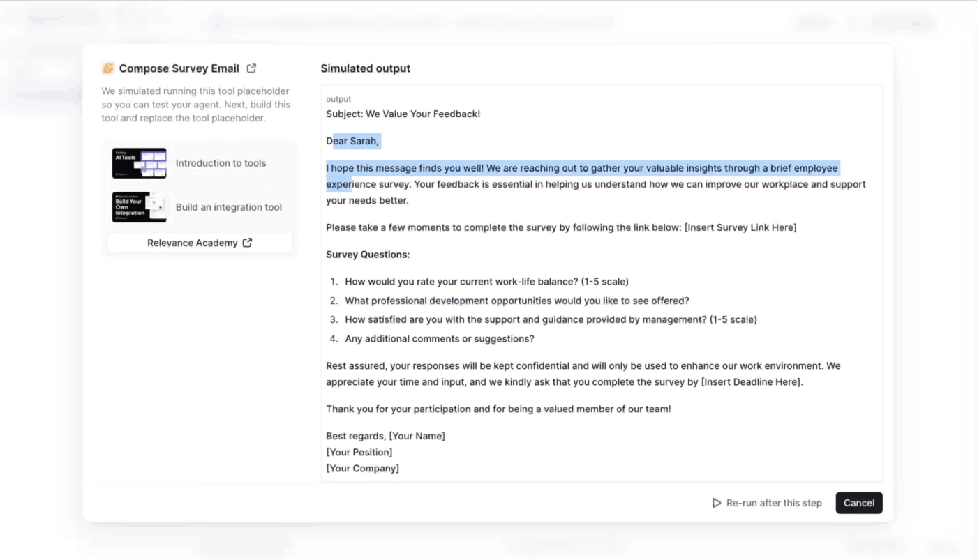The width and height of the screenshot is (977, 560).
Task: Click the Your Company placeholder line
Action: (x=362, y=469)
